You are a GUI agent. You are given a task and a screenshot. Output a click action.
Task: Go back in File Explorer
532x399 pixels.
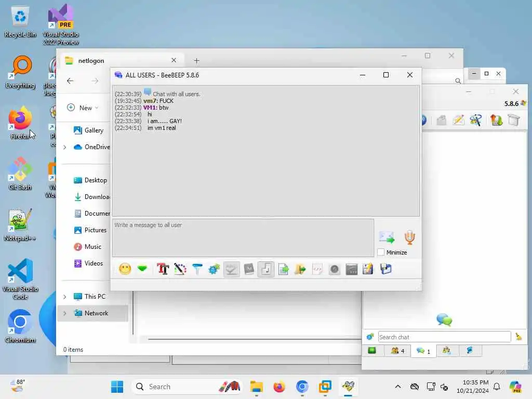70,81
